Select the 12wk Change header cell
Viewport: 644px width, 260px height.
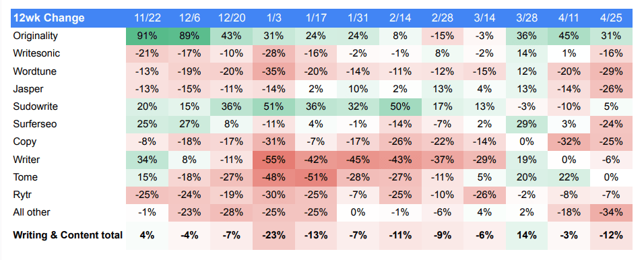point(69,18)
